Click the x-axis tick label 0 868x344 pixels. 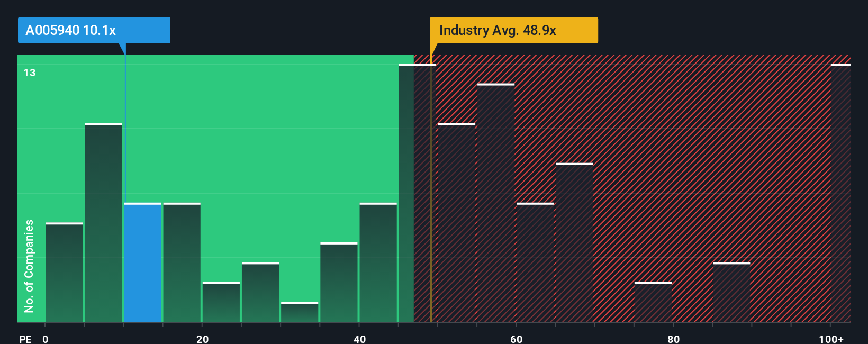(46, 339)
